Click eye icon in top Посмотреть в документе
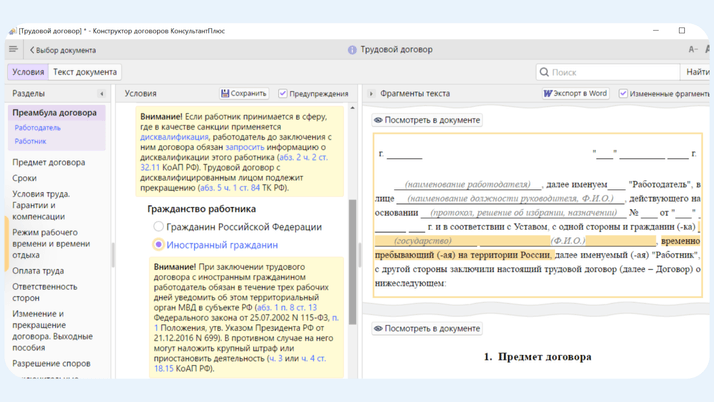Screen dimensions: 714x402 [x=379, y=120]
